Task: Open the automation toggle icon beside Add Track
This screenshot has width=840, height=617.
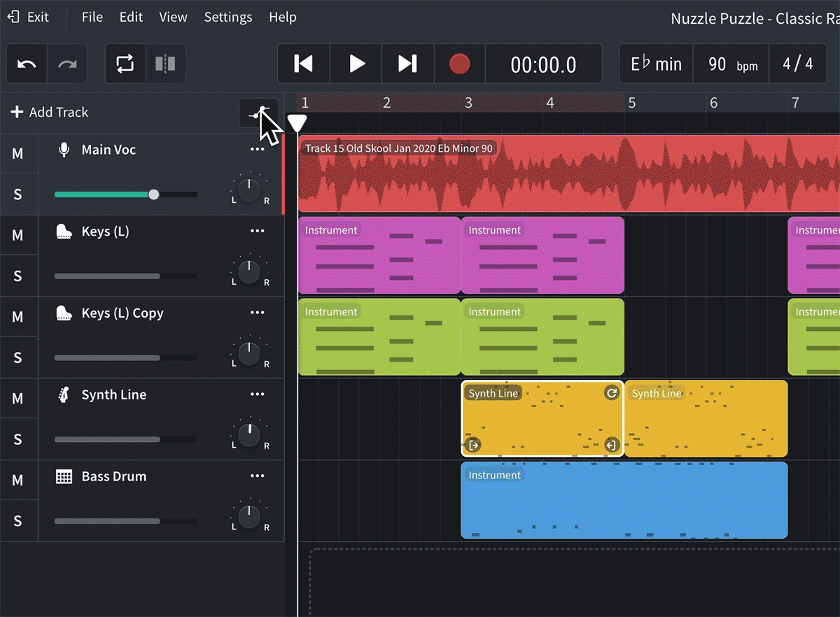Action: point(259,113)
